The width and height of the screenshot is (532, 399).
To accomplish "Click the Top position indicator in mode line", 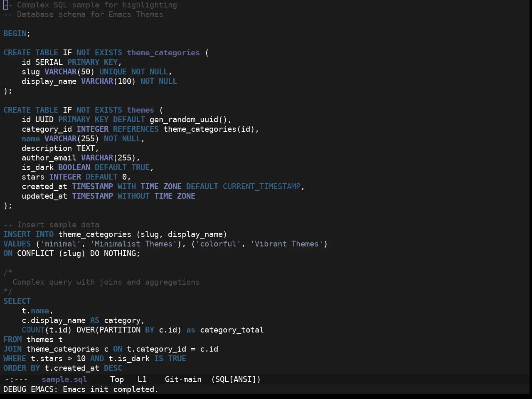I will [117, 379].
